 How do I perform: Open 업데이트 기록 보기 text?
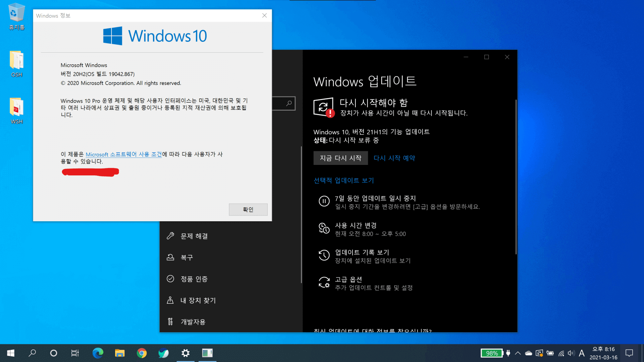click(362, 252)
